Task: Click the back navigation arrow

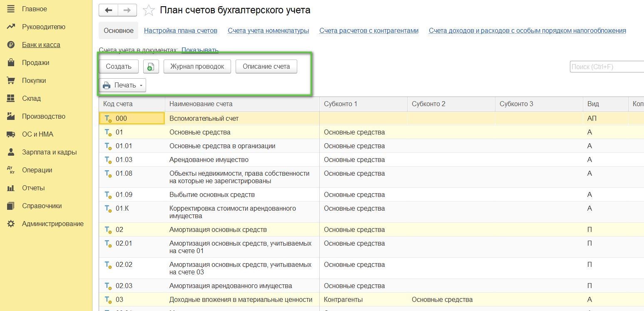Action: pos(109,10)
